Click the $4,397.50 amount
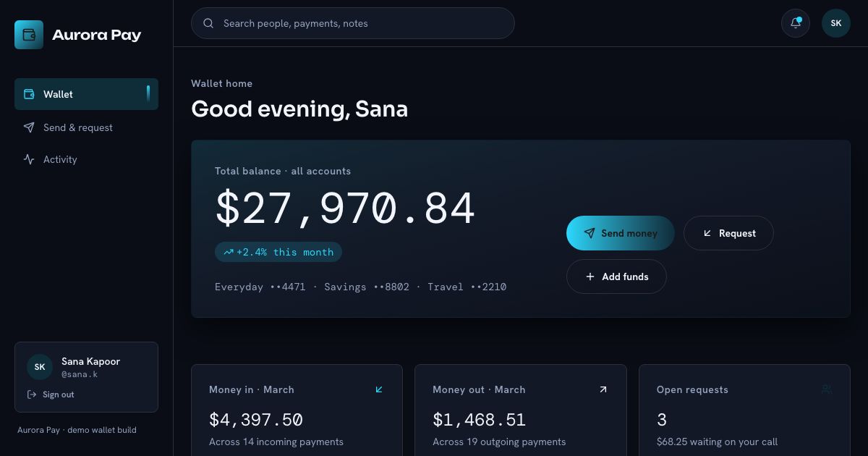The width and height of the screenshot is (868, 456). [x=256, y=420]
